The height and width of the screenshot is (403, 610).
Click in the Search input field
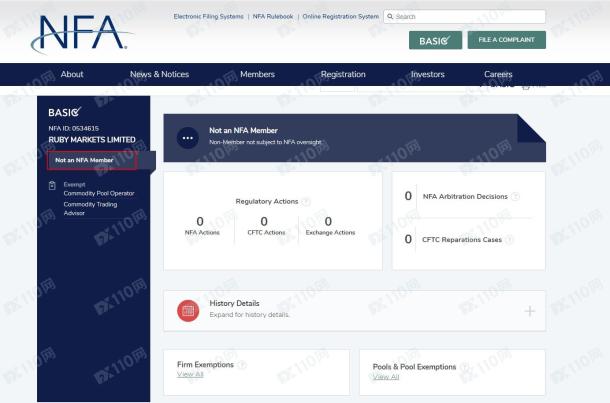[465, 17]
